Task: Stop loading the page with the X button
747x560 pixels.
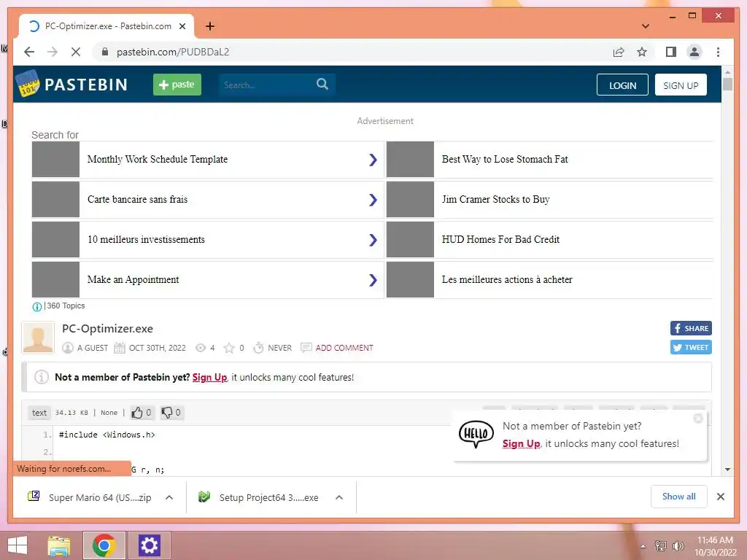Action: point(76,52)
